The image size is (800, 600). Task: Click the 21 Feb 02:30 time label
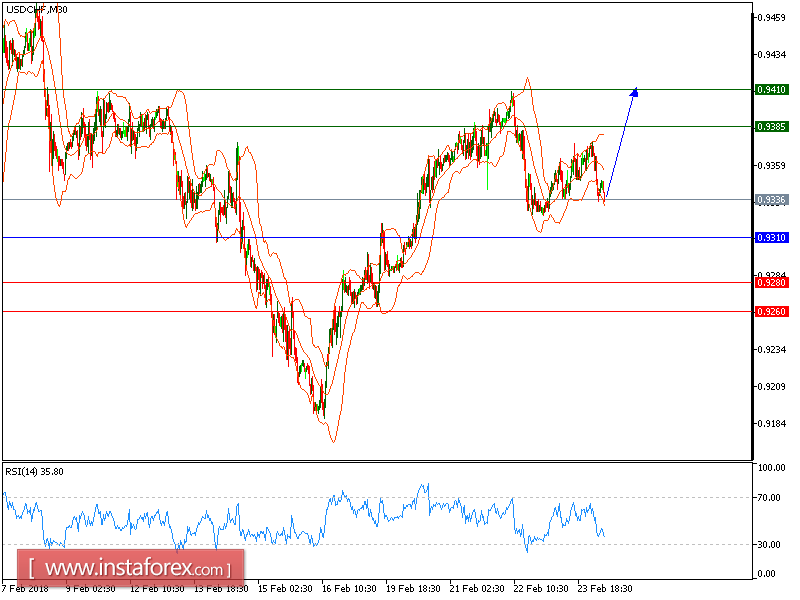click(x=477, y=589)
